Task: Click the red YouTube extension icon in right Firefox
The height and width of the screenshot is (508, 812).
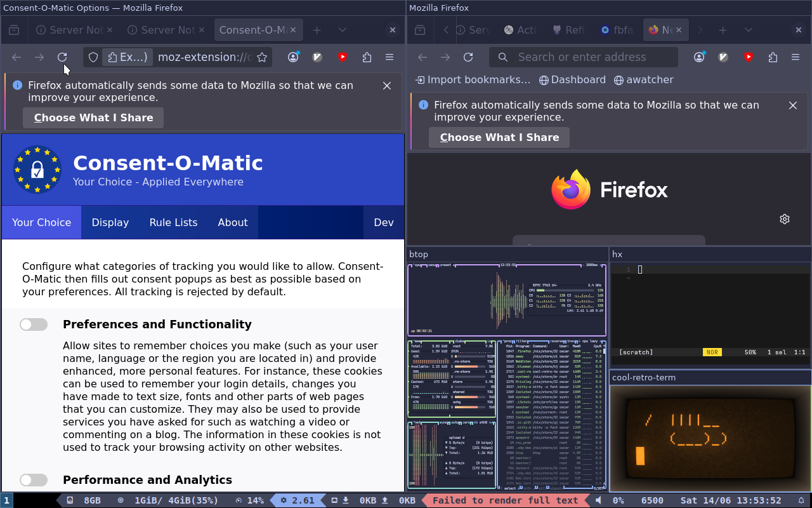Action: pos(749,57)
